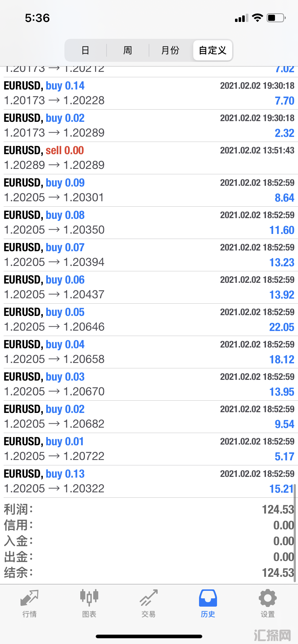Tap the 5:36 status bar clock

pyautogui.click(x=37, y=18)
